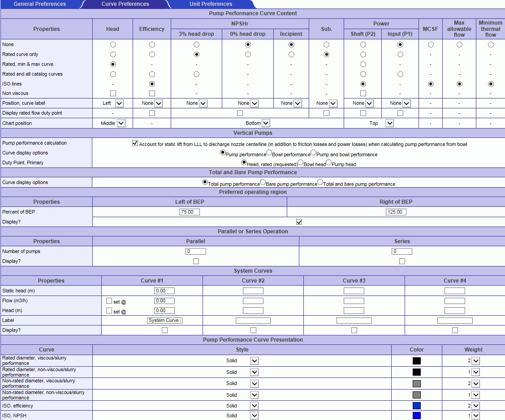Click the Static head field for Curve #2

(x=253, y=291)
